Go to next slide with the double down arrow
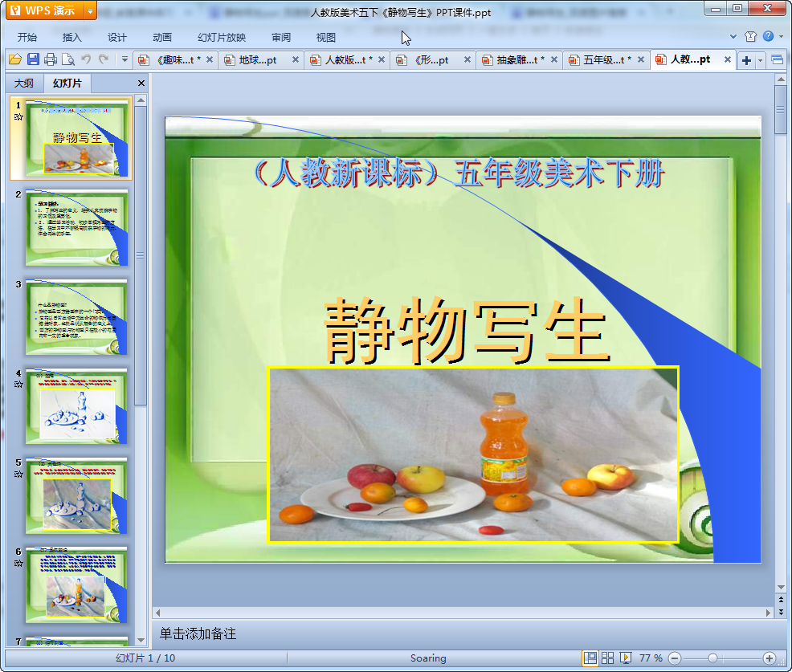Viewport: 792px width, 672px height. coord(781,612)
